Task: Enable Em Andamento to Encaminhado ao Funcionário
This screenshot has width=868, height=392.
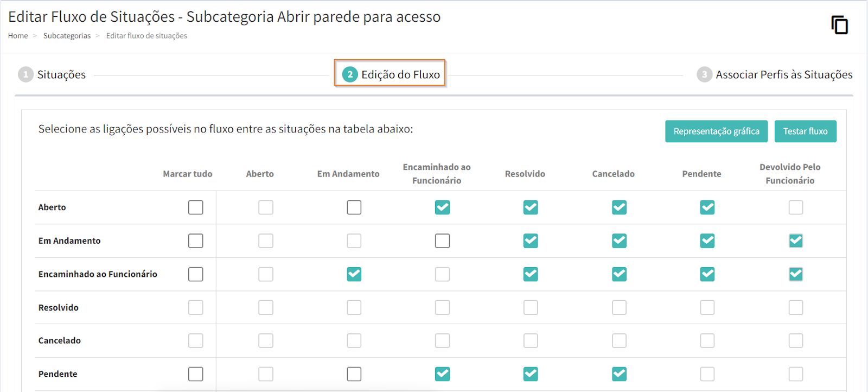Action: coord(442,241)
